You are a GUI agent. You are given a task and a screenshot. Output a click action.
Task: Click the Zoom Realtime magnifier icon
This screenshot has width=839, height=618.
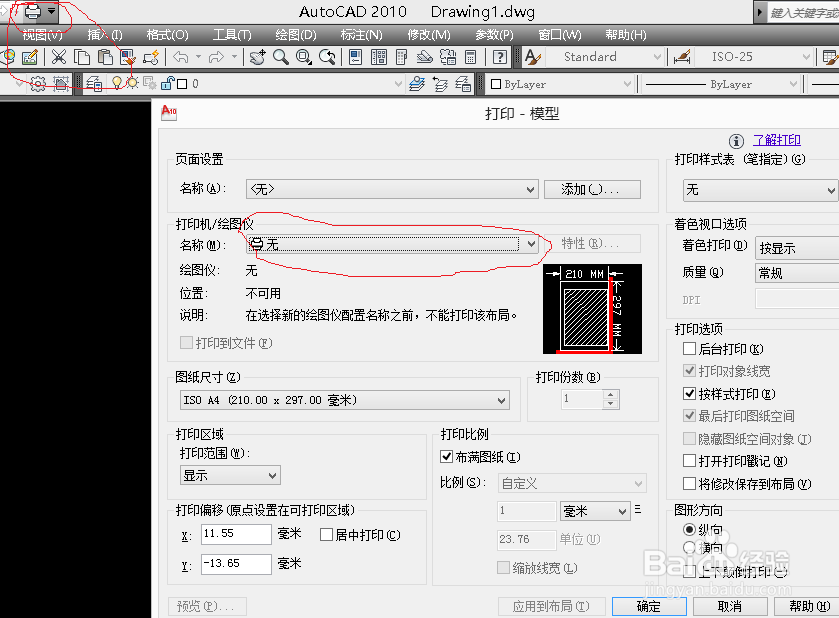click(280, 58)
